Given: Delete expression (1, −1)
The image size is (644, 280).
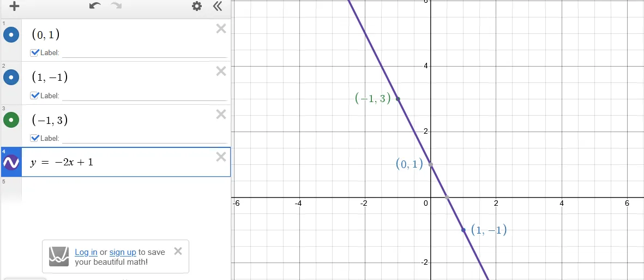Looking at the screenshot, I should (x=221, y=71).
